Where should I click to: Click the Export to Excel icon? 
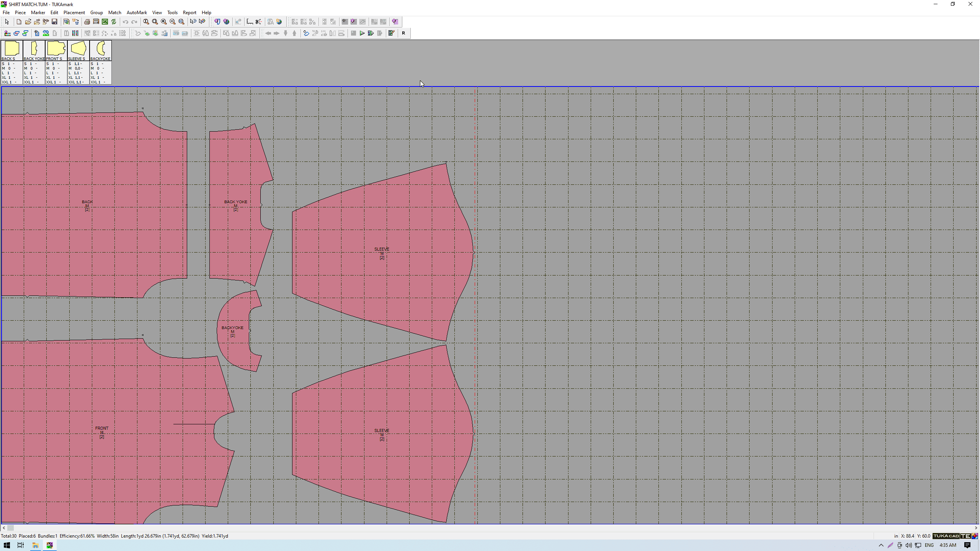pos(105,22)
